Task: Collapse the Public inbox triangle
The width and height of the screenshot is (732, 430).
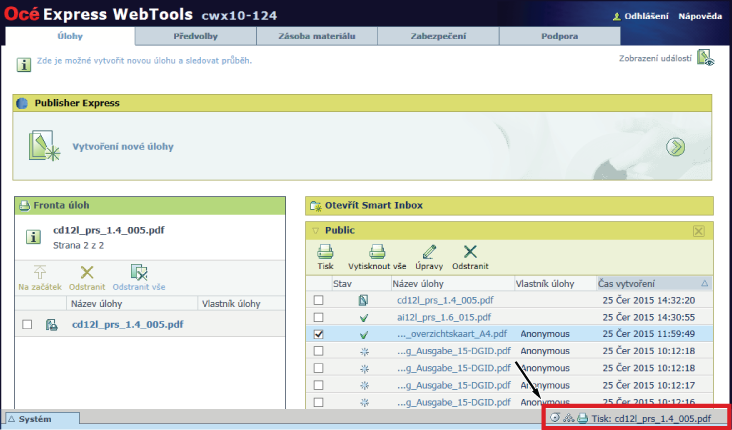Action: 315,230
